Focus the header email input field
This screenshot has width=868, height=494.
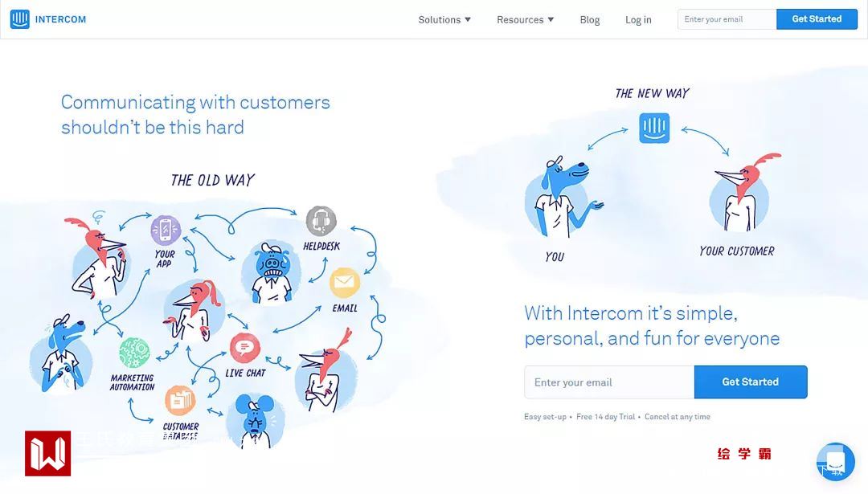[727, 19]
